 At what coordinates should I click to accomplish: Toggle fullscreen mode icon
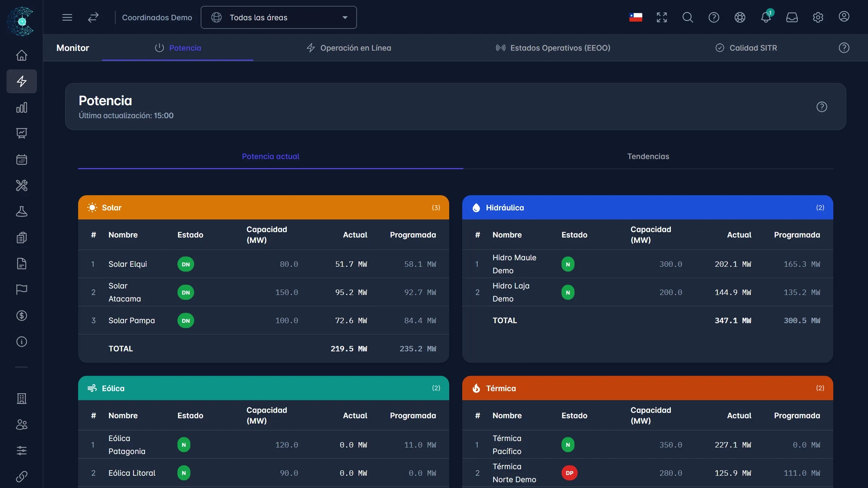pos(661,17)
